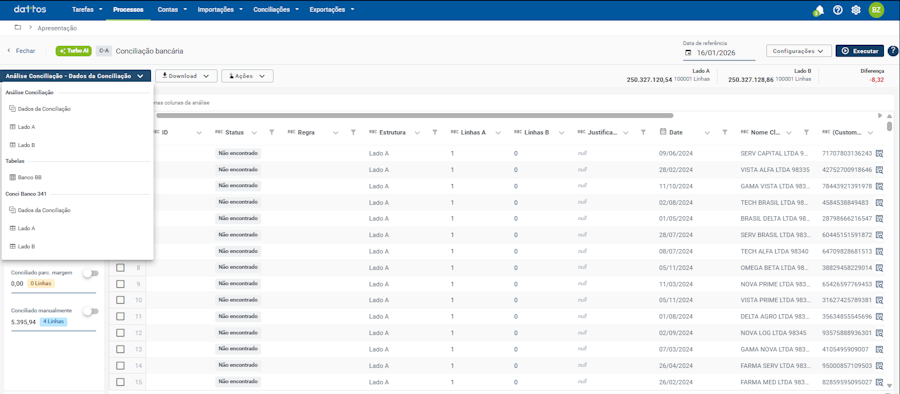Open details icon for FARMA MED row
Viewport: 900px width, 394px height.
coord(879,382)
